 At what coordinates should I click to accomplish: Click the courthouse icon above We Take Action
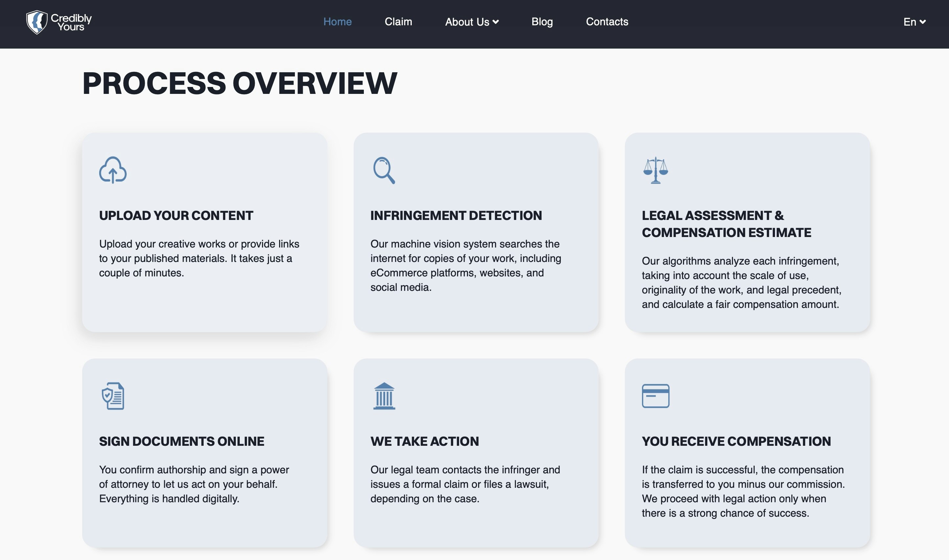tap(384, 396)
